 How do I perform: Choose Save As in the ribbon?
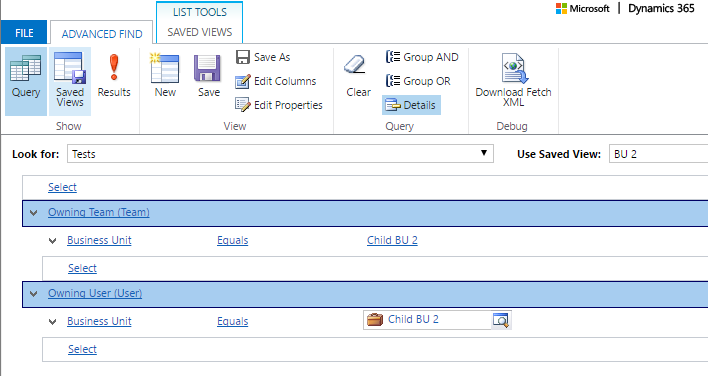click(263, 57)
